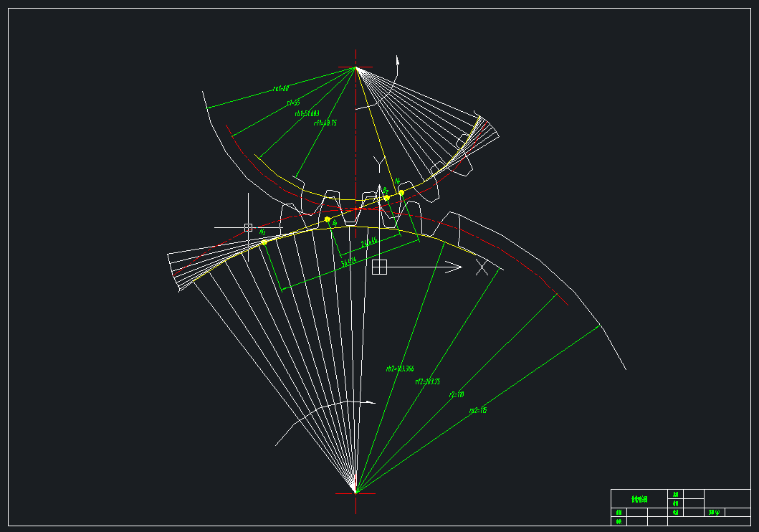The image size is (759, 532).
Task: Click the UCS origin square icon
Action: coord(380,267)
